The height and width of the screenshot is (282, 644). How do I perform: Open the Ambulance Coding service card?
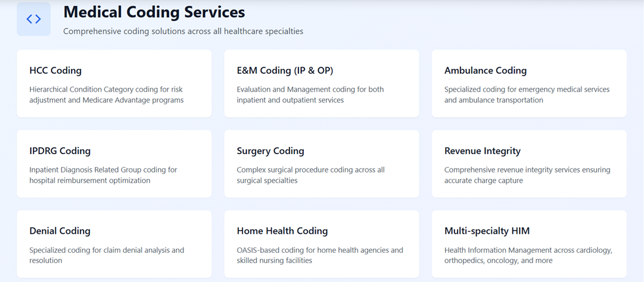[x=529, y=84]
